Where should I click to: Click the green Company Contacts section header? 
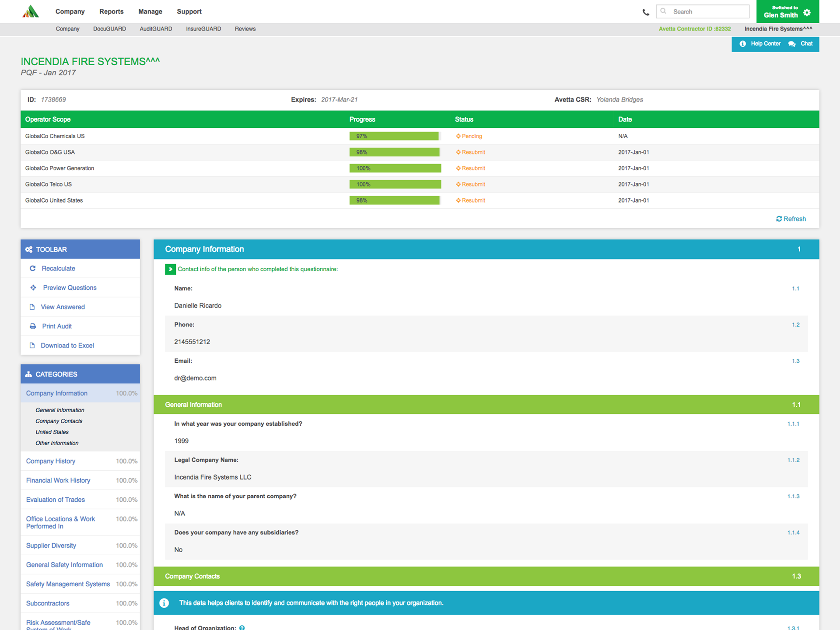486,576
